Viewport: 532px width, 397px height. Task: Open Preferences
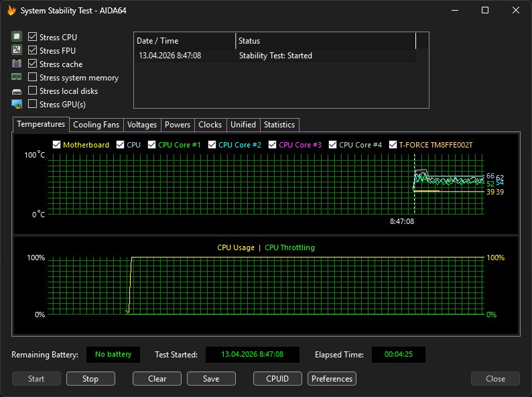pos(332,379)
